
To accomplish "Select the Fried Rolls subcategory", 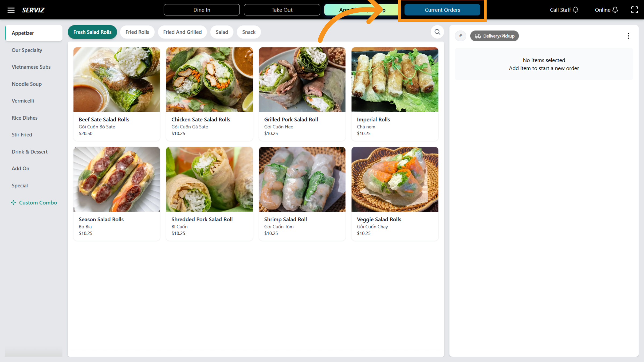I will (137, 32).
